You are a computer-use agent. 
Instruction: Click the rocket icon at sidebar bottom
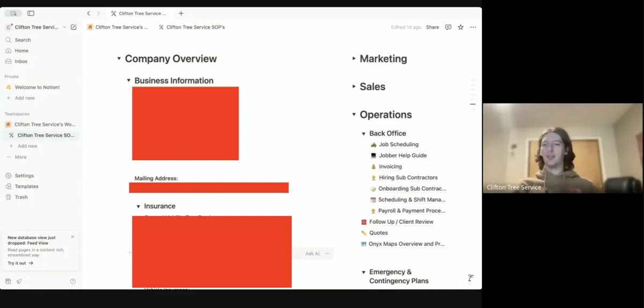tap(19, 281)
